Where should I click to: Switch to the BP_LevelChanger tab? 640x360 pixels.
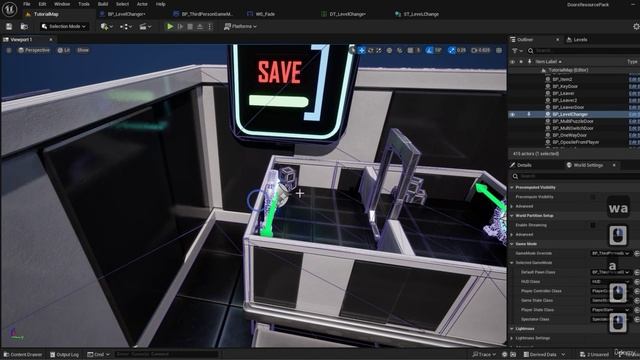[x=127, y=14]
